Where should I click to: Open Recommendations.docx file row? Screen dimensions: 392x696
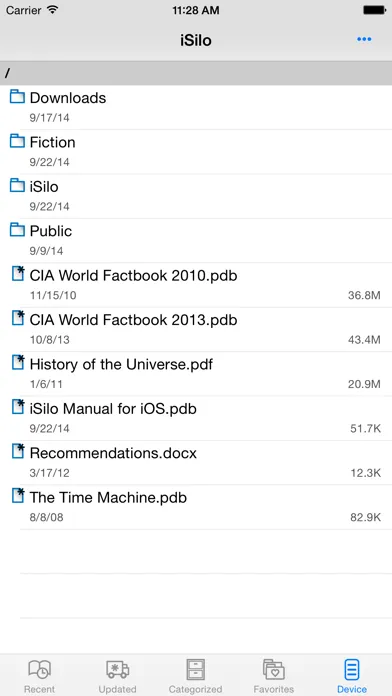click(196, 463)
